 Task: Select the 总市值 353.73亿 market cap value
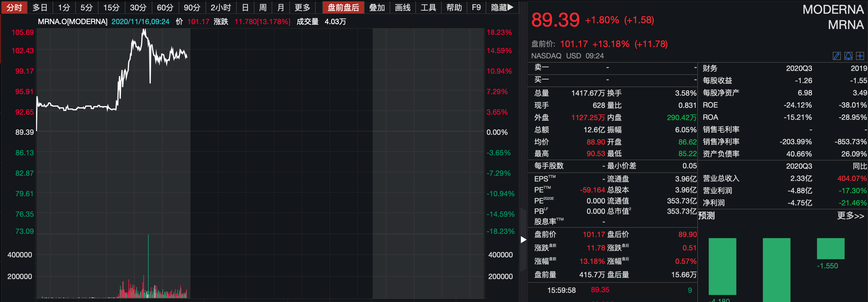pyautogui.click(x=682, y=212)
